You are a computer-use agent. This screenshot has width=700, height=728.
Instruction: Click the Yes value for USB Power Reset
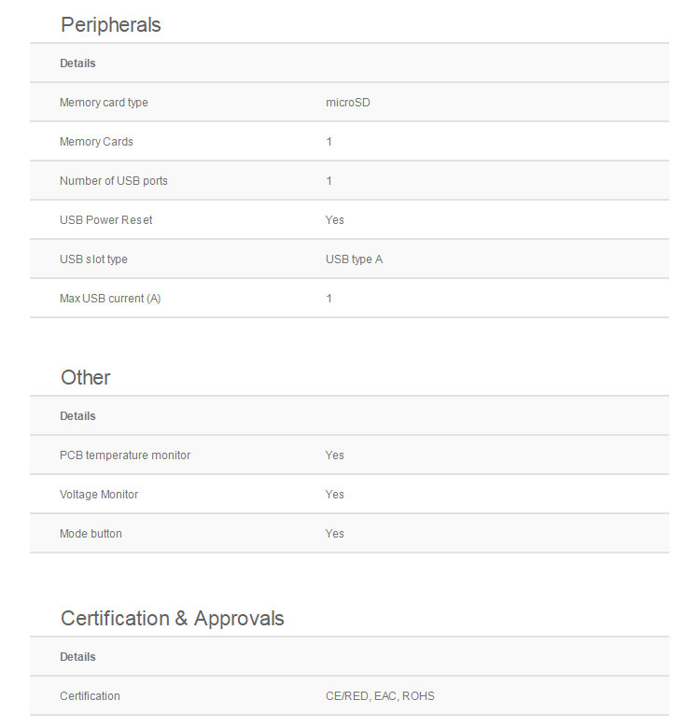pyautogui.click(x=334, y=220)
